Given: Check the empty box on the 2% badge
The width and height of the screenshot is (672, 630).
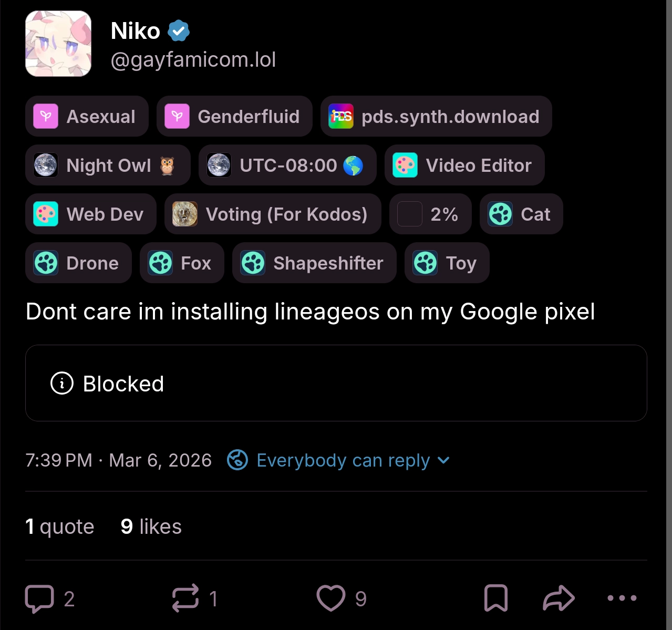Looking at the screenshot, I should coord(409,214).
